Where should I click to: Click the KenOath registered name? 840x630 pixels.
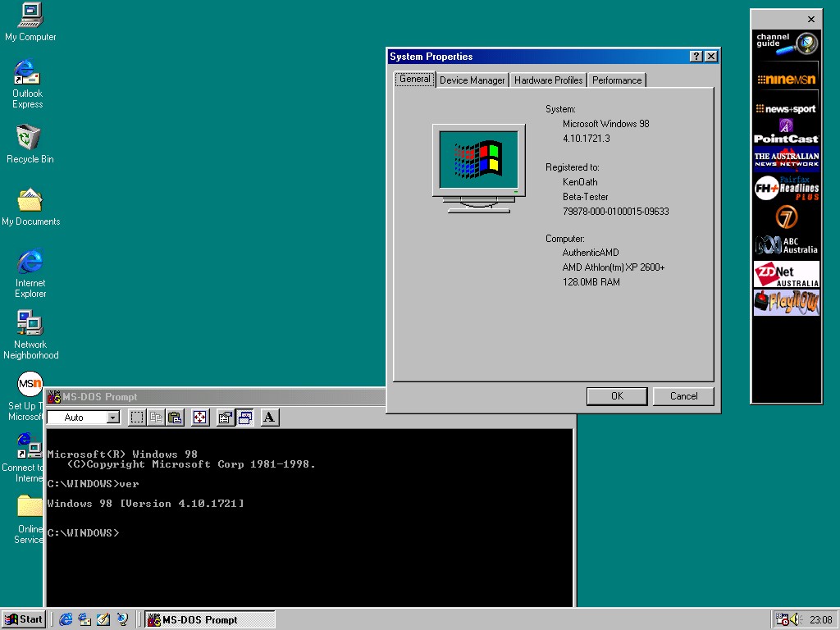(580, 182)
